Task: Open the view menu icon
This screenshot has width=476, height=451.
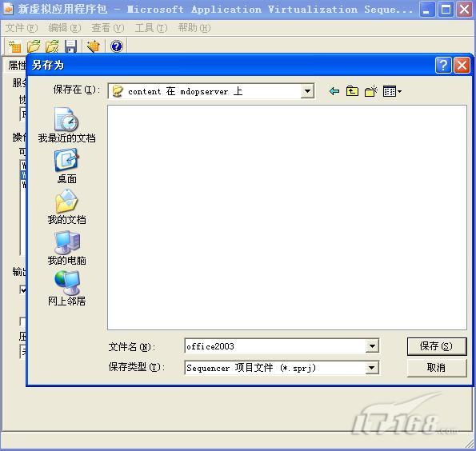Action: coord(392,91)
